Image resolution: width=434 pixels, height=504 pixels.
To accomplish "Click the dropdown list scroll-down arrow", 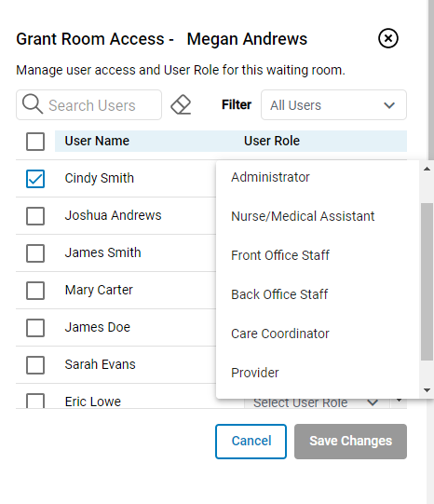I will pos(427,390).
